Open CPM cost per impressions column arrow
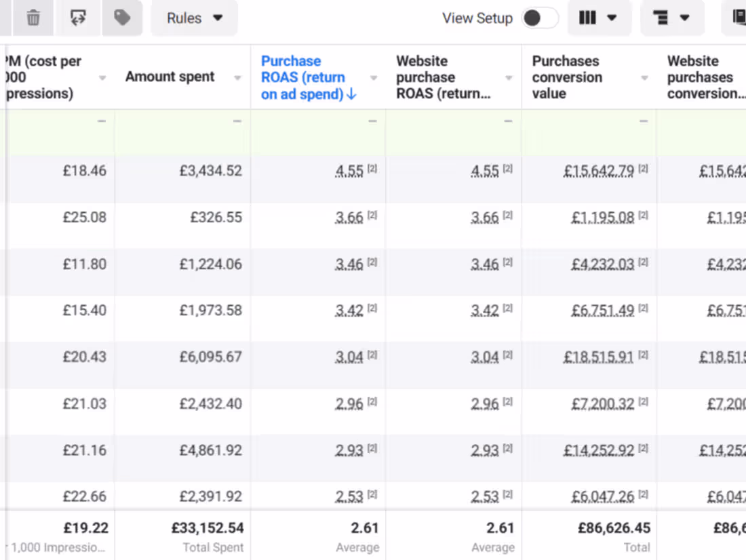Viewport: 746px width, 560px height. pos(102,77)
